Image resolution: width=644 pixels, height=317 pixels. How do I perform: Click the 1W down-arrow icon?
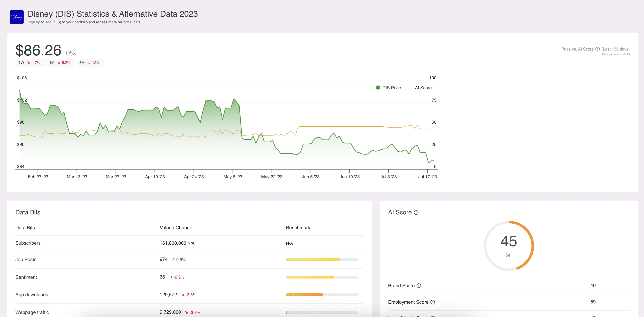click(x=28, y=63)
